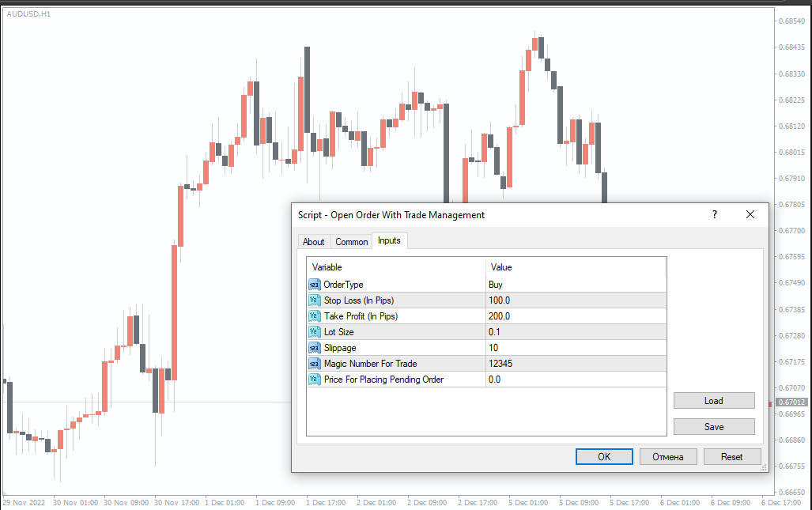Switch to the About tab

click(x=314, y=242)
